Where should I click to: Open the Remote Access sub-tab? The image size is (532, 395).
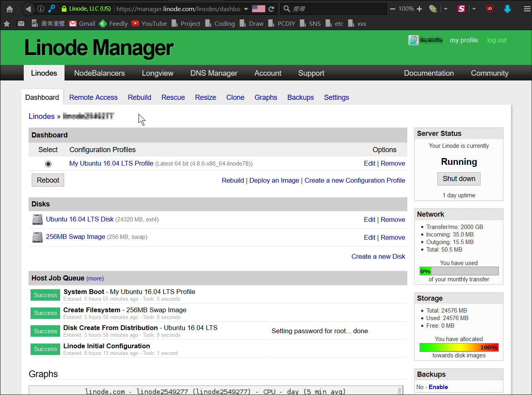click(93, 97)
